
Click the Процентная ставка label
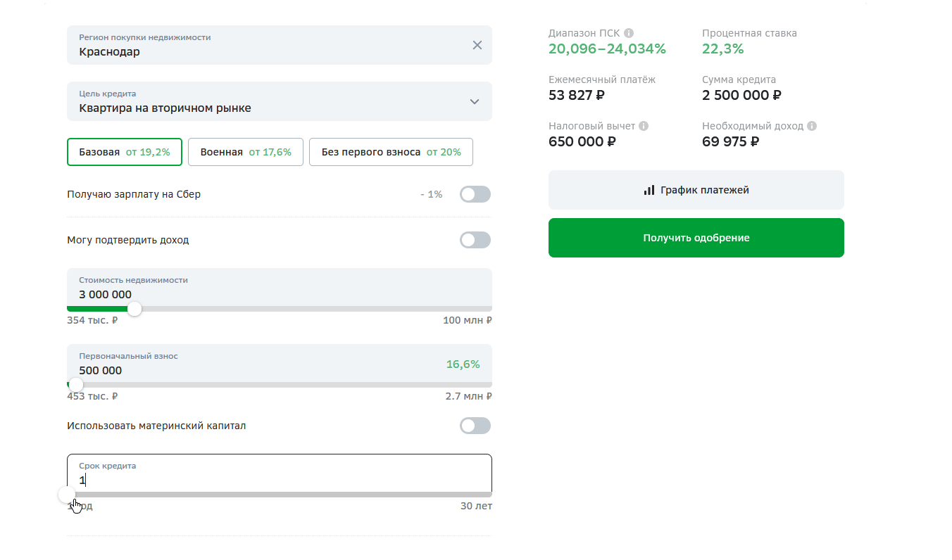coord(750,33)
